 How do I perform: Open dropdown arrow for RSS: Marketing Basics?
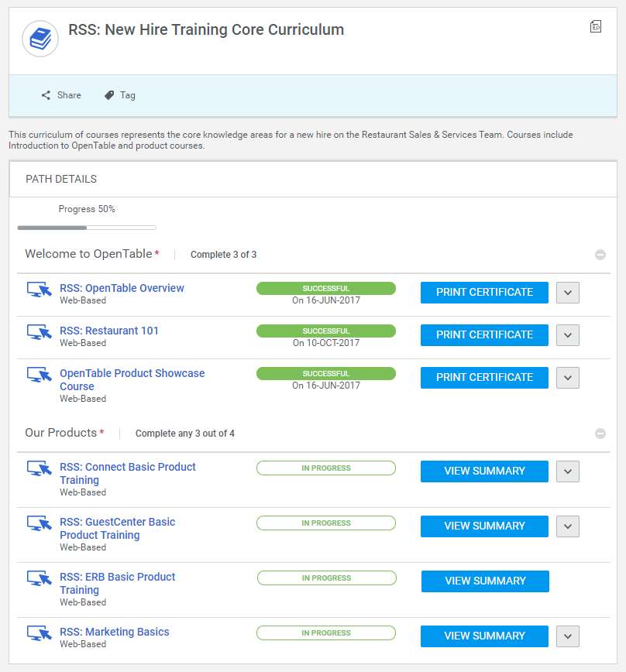[x=568, y=636]
